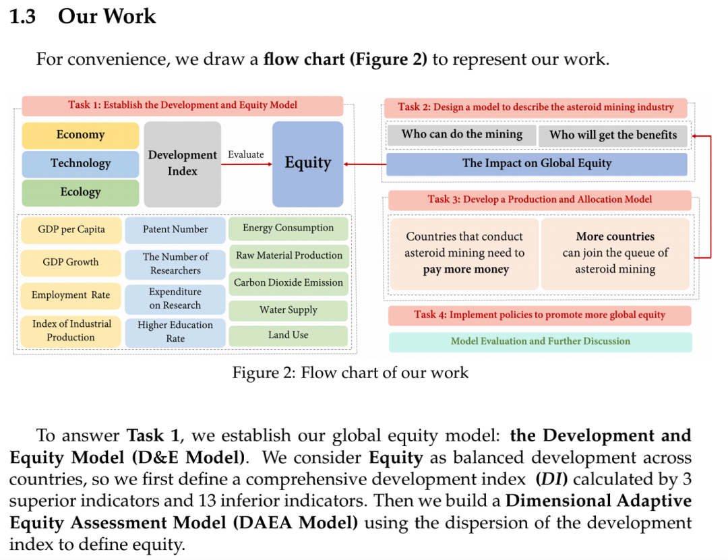Image resolution: width=728 pixels, height=560 pixels.
Task: Click the 'Evaluate' arrow label
Action: [x=245, y=154]
